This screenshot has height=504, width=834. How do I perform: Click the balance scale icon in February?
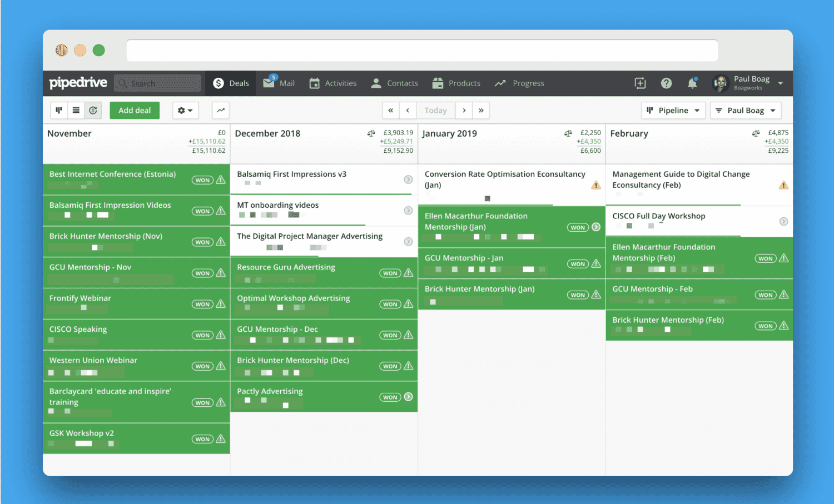pos(756,133)
